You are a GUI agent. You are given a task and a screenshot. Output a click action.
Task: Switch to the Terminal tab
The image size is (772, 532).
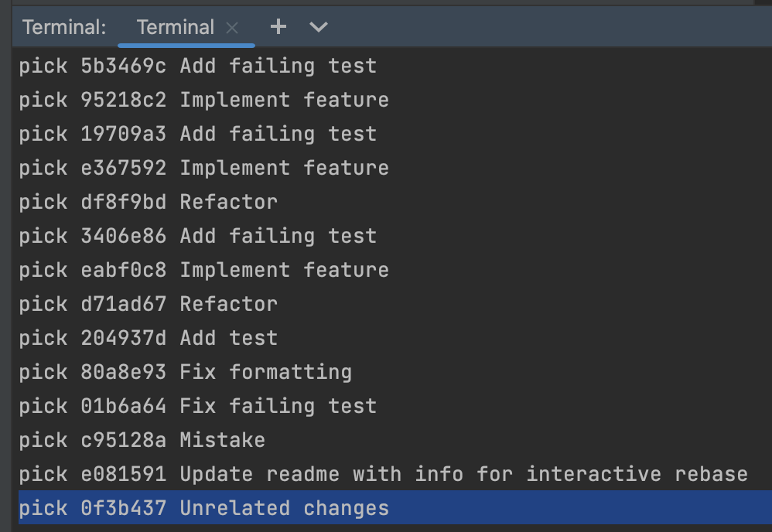tap(175, 26)
